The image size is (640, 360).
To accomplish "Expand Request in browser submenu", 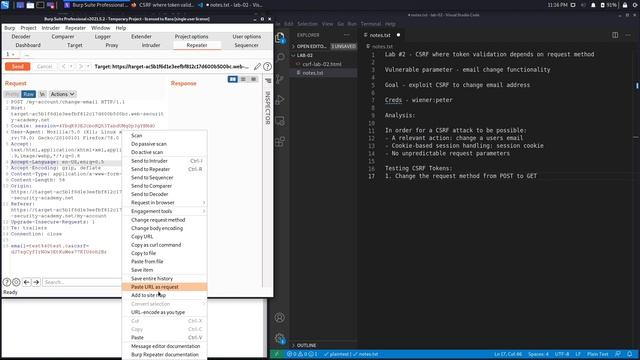I will pyautogui.click(x=164, y=202).
